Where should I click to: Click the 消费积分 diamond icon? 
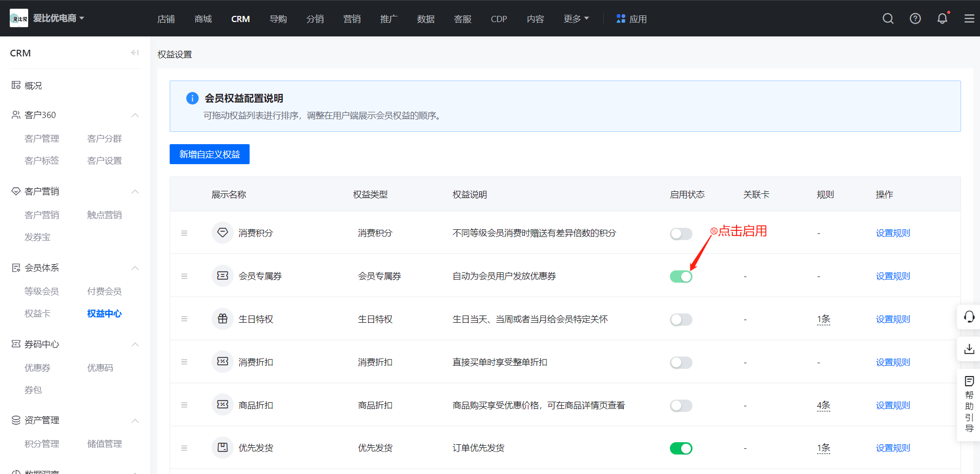point(222,233)
